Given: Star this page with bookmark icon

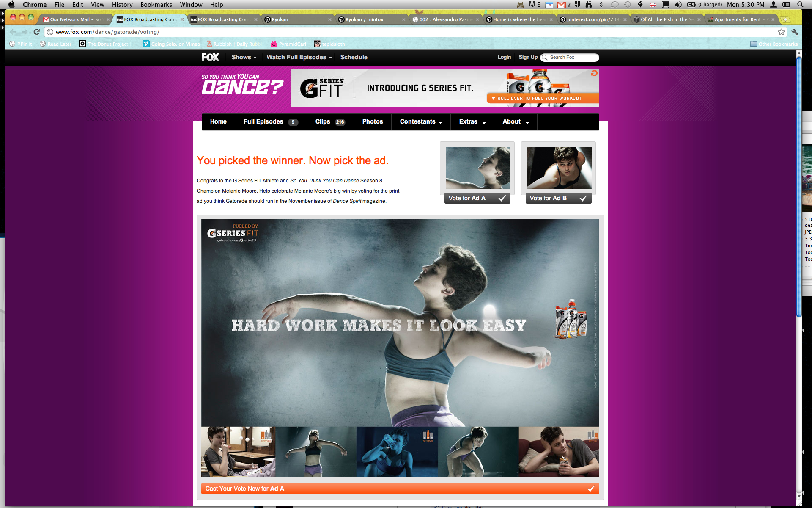Looking at the screenshot, I should [x=781, y=32].
